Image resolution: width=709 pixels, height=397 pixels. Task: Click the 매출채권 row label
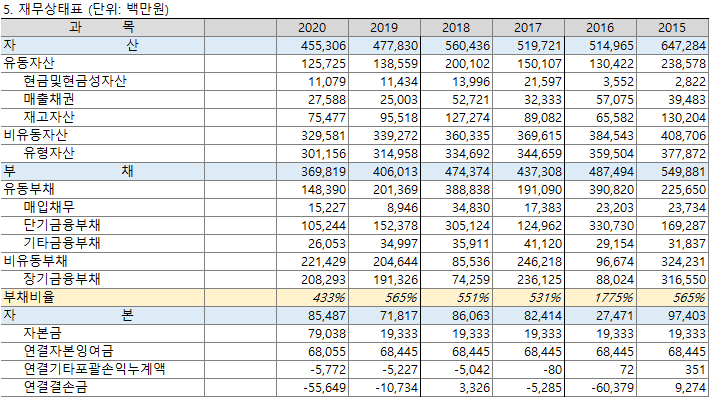pyautogui.click(x=49, y=99)
